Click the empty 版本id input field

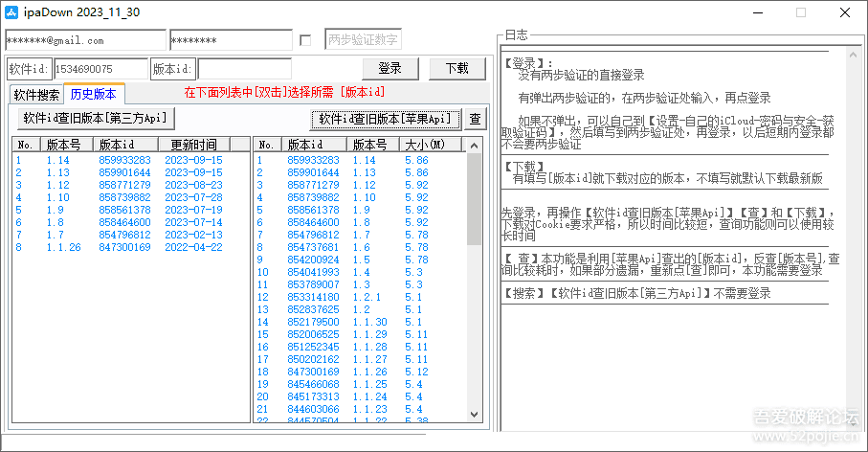pyautogui.click(x=244, y=69)
